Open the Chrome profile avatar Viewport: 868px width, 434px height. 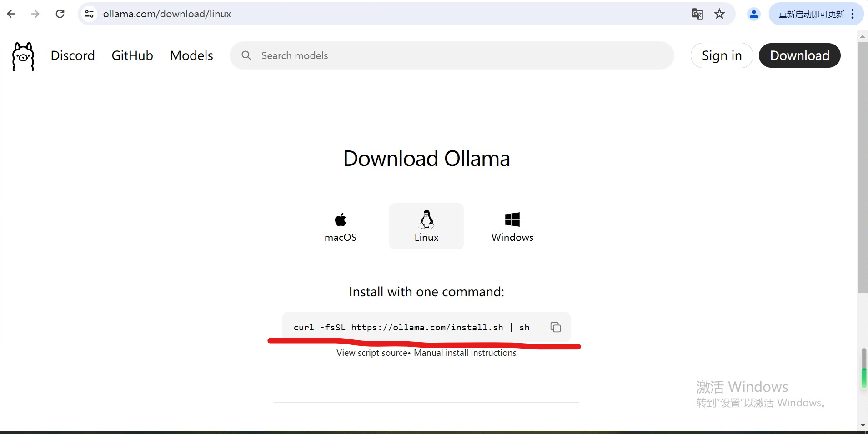[753, 14]
